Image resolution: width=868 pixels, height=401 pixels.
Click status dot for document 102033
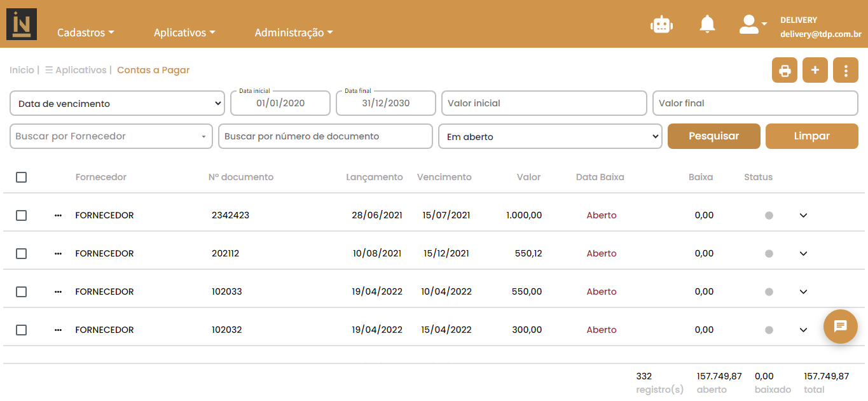(x=769, y=292)
